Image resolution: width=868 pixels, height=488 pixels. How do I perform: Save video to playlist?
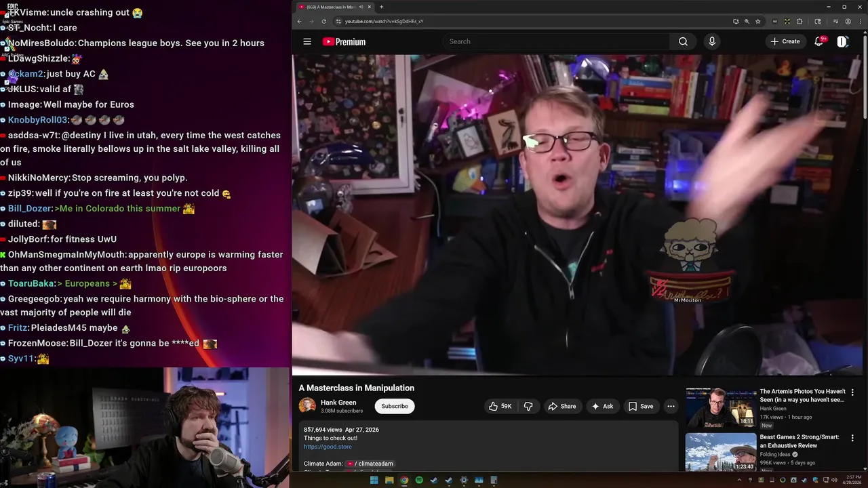641,406
